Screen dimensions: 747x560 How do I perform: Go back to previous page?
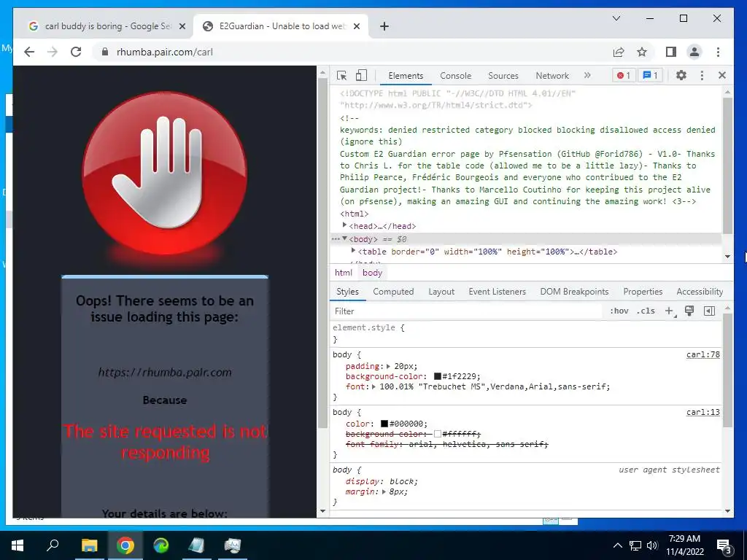(x=29, y=52)
